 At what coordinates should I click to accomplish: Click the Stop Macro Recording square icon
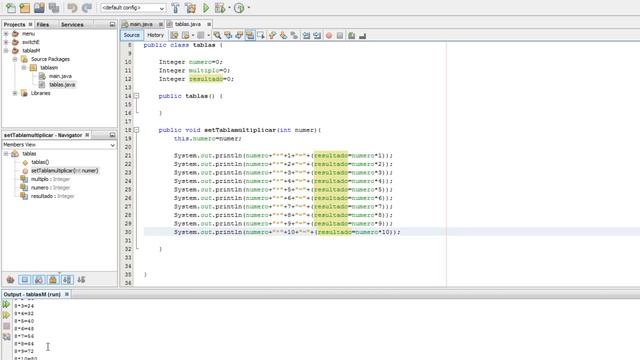pyautogui.click(x=340, y=36)
